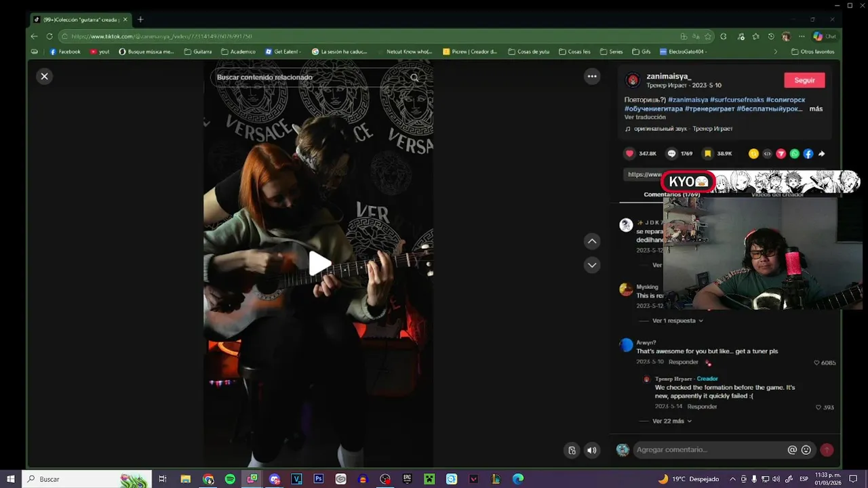The height and width of the screenshot is (488, 868).
Task: Share video to Facebook
Action: click(x=808, y=154)
